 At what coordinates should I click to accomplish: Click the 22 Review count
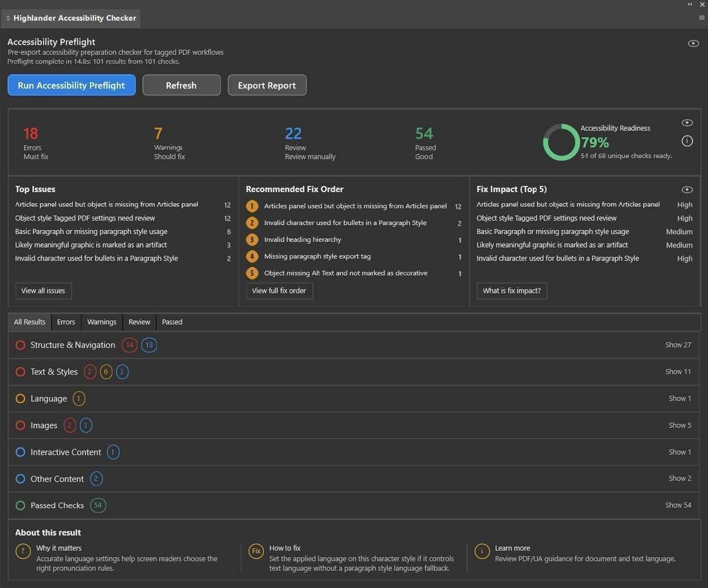pyautogui.click(x=293, y=133)
